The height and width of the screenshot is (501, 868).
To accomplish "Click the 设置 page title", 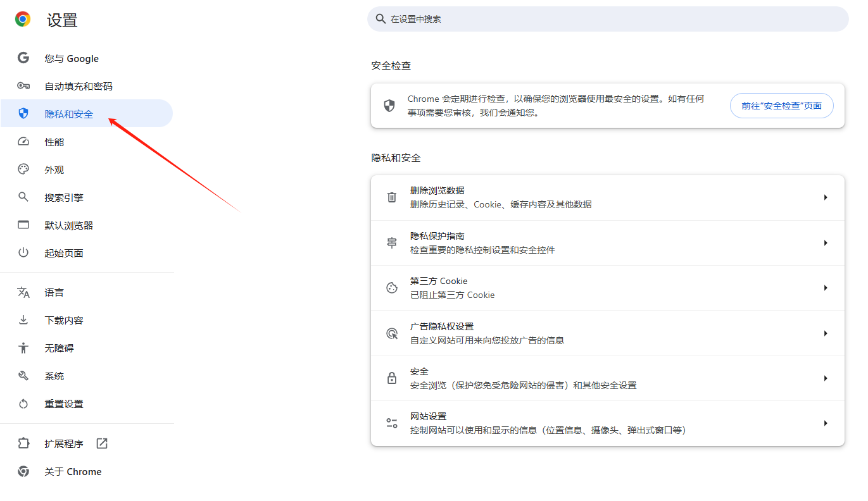I will point(62,20).
